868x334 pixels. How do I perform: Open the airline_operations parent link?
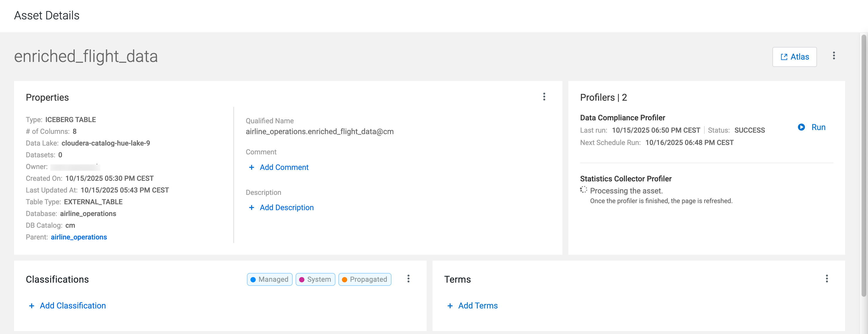coord(79,237)
